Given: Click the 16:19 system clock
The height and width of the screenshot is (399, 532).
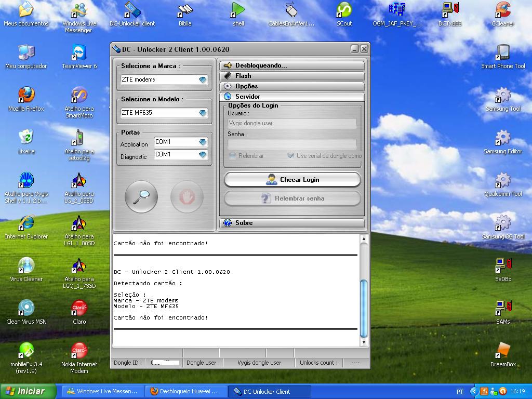Looking at the screenshot, I should [x=517, y=392].
